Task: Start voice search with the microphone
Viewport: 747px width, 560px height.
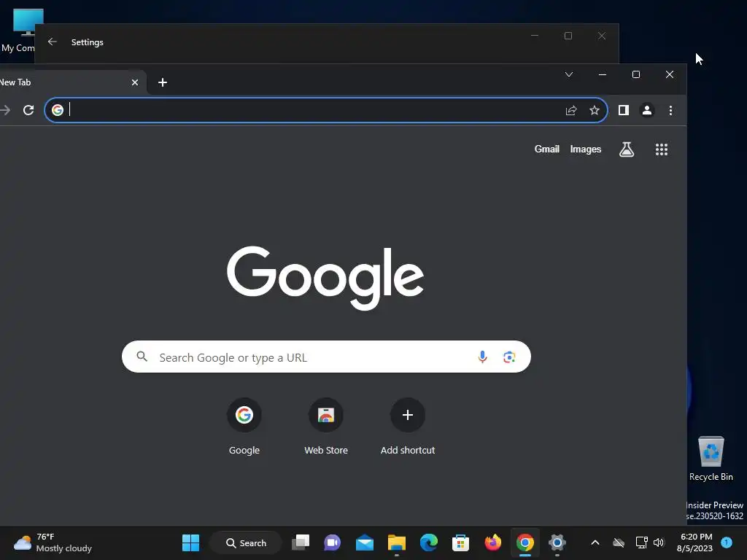Action: click(x=482, y=357)
